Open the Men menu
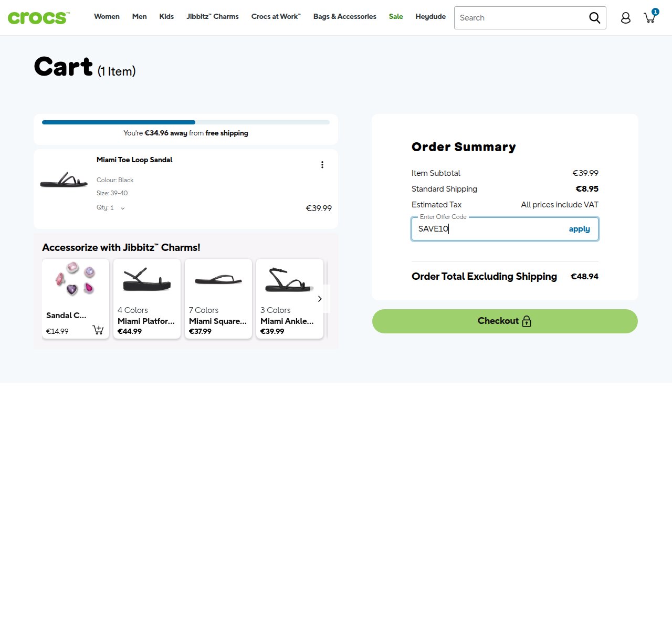 [x=139, y=17]
